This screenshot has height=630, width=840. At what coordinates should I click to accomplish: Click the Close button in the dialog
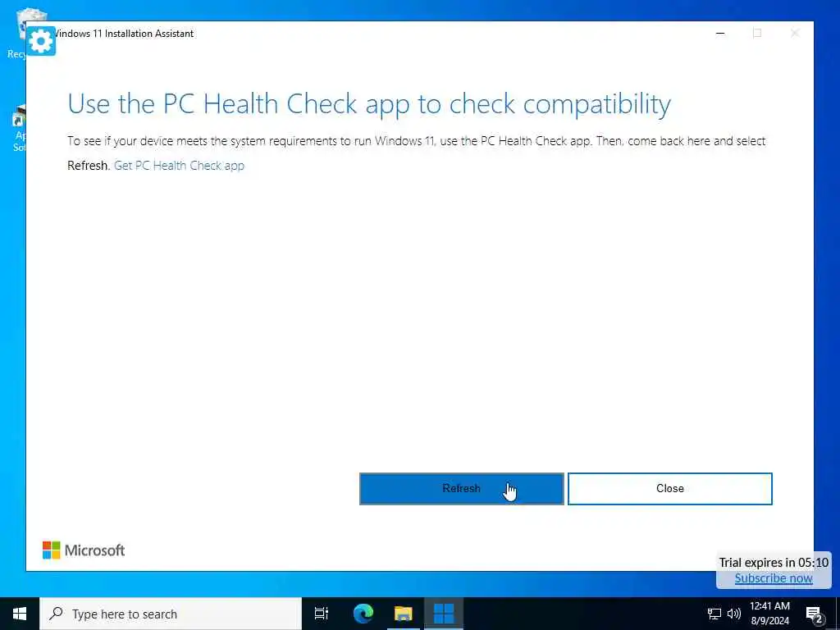point(669,489)
